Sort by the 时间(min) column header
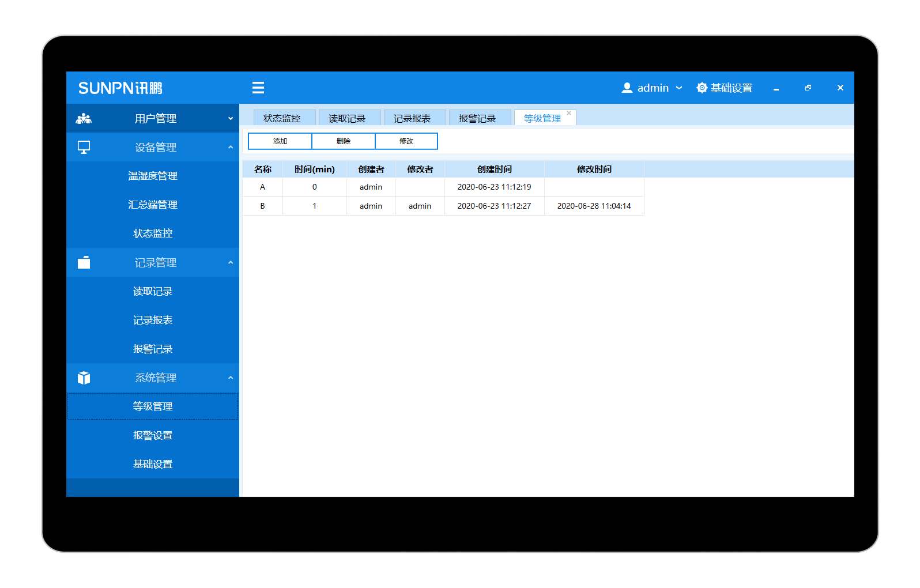This screenshot has height=588, width=920. pyautogui.click(x=315, y=169)
